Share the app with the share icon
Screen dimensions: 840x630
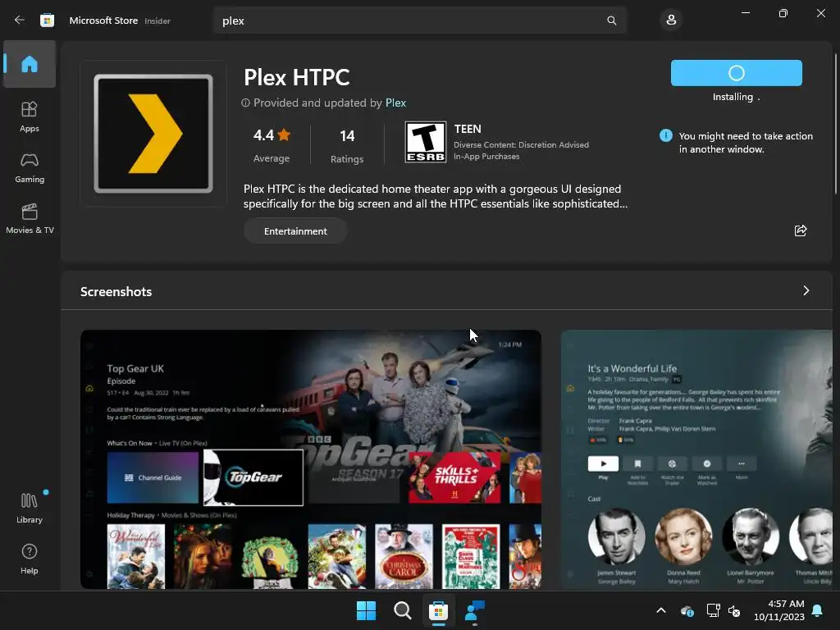point(801,231)
